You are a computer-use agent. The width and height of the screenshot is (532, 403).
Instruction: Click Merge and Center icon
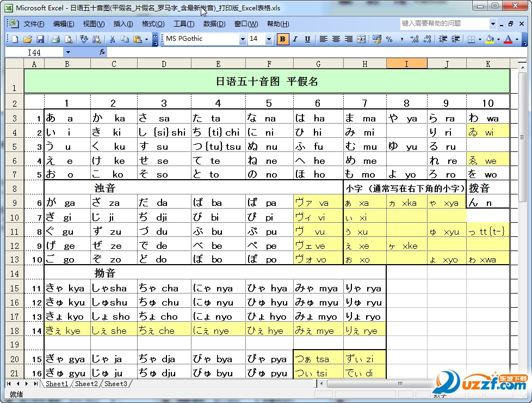click(361, 39)
